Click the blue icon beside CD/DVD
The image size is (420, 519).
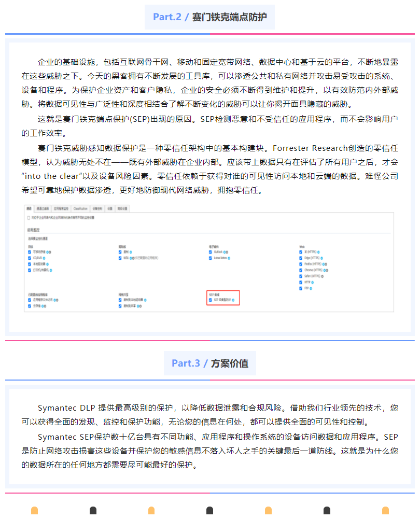(x=44, y=258)
